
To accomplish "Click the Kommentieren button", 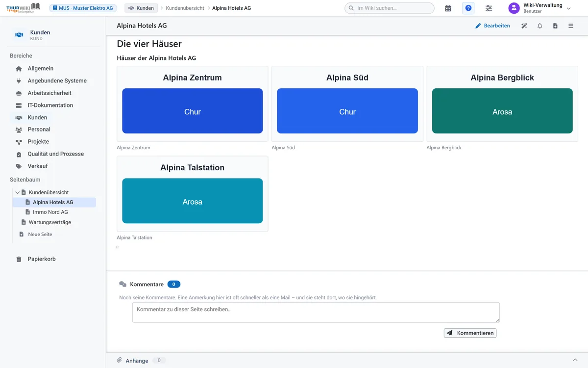I will [x=470, y=333].
